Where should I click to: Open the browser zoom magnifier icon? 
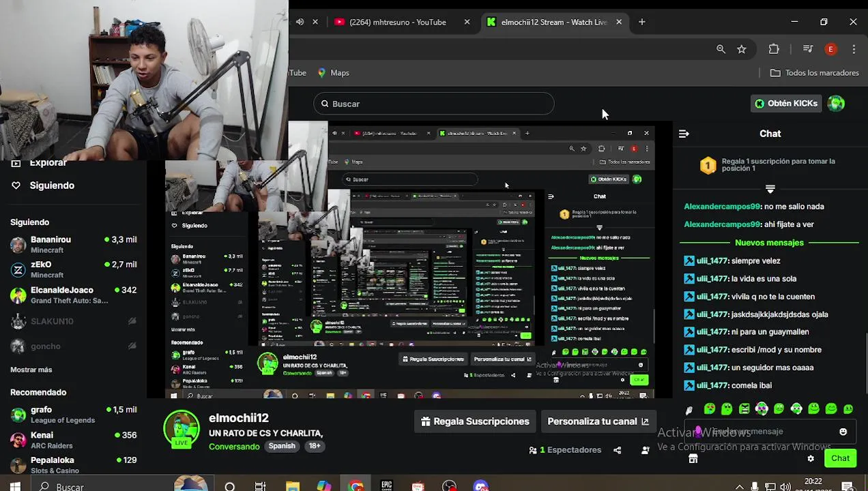[721, 49]
